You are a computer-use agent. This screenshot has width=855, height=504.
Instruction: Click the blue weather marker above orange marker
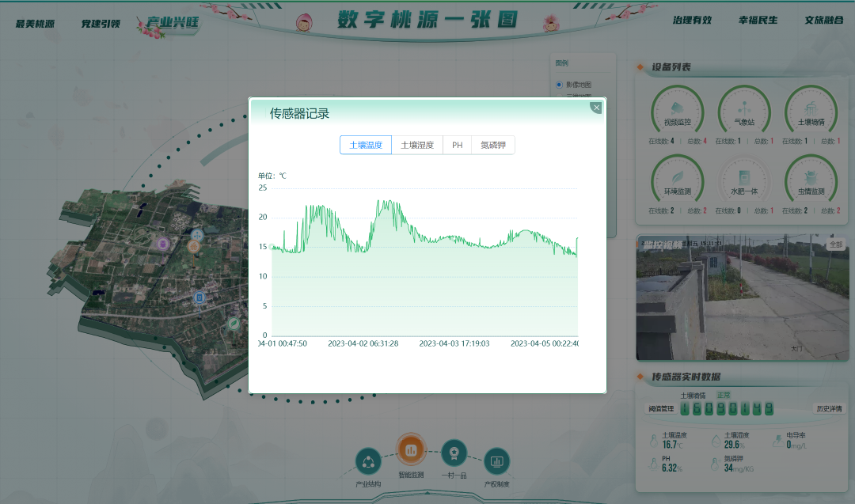pyautogui.click(x=197, y=235)
